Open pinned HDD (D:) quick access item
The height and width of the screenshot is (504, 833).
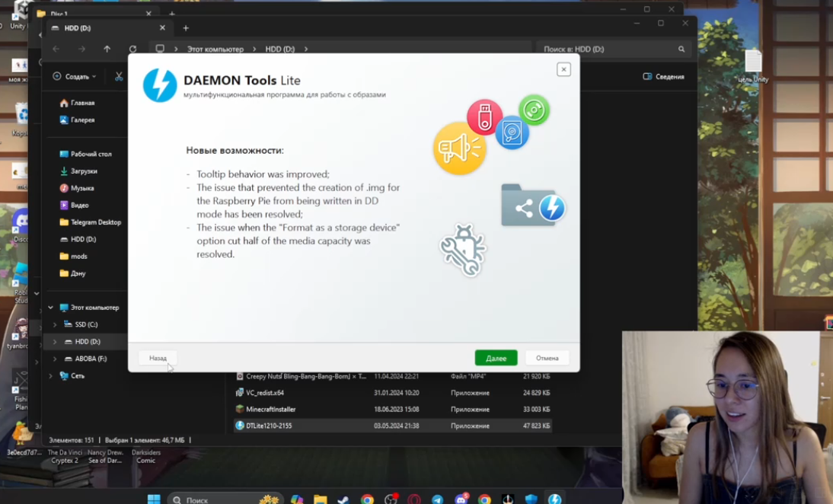point(78,239)
